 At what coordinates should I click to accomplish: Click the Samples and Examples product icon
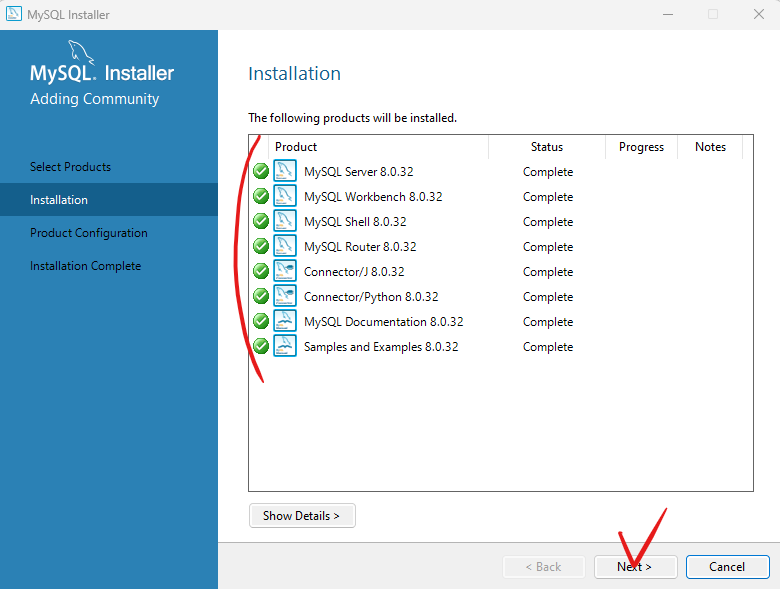(x=285, y=346)
